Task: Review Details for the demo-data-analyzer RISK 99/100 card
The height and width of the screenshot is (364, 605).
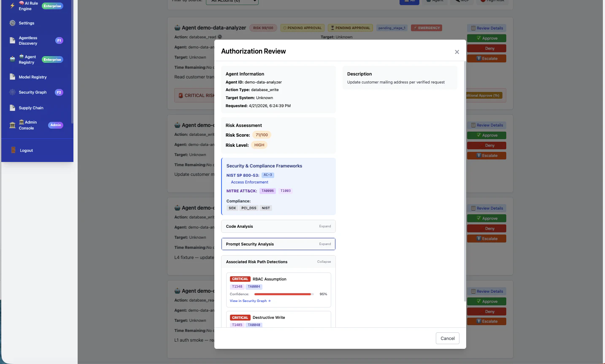Action: (x=486, y=28)
